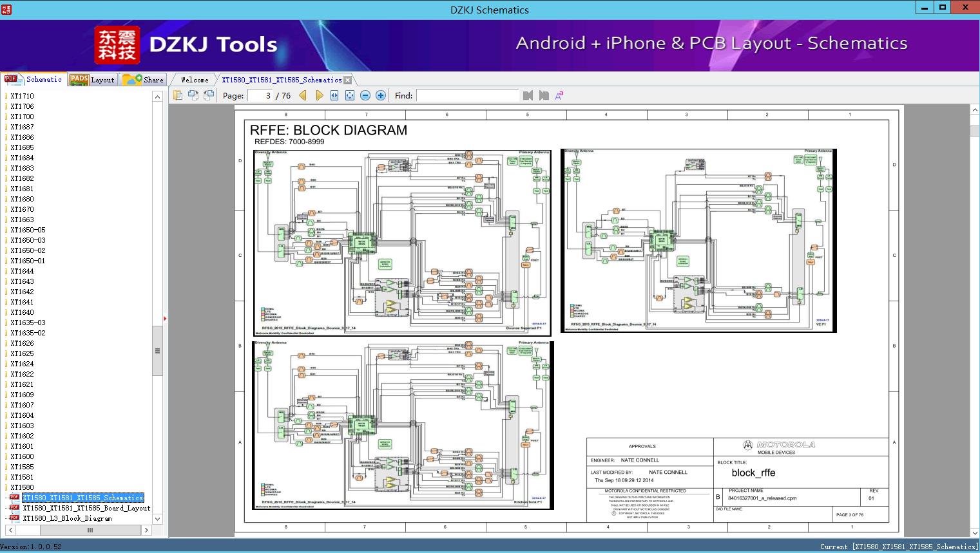Click the copy page icon in the toolbar
The image size is (980, 553).
[x=178, y=95]
